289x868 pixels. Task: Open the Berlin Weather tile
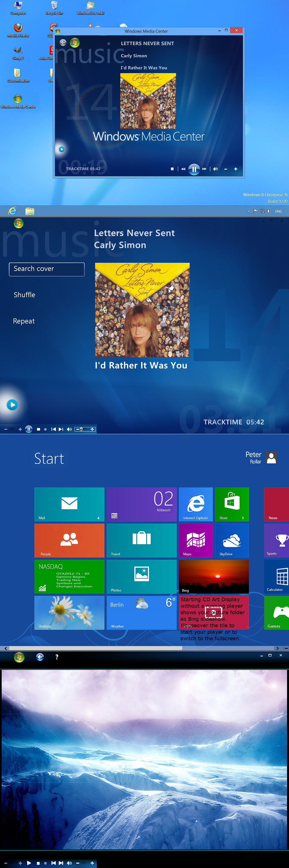141,613
